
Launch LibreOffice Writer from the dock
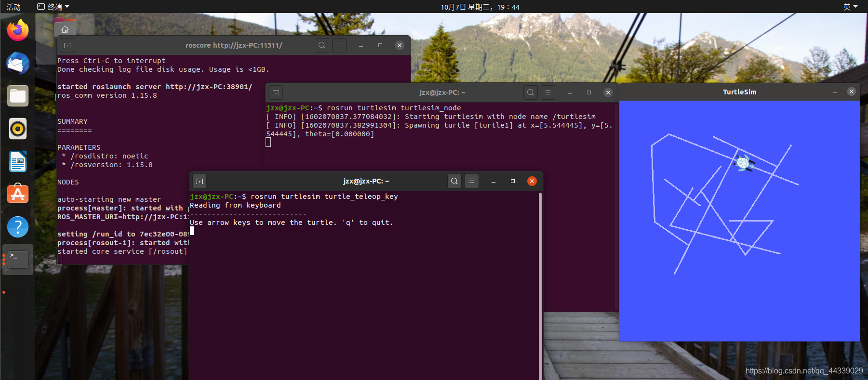tap(18, 161)
